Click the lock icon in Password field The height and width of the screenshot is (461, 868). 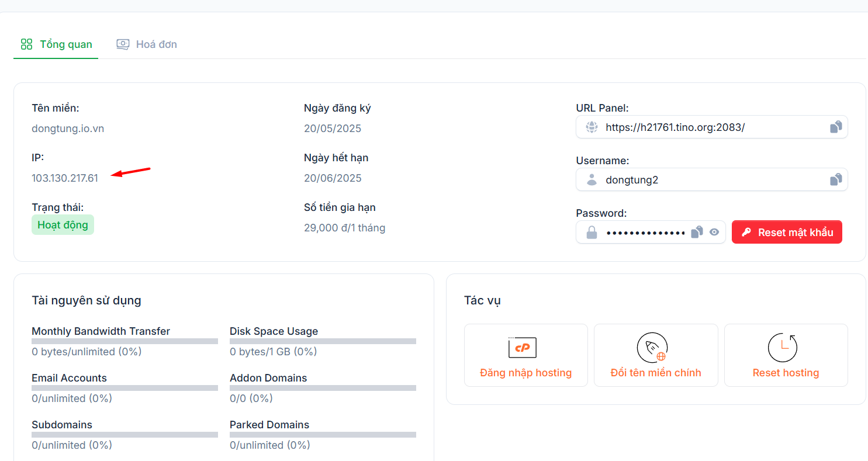tap(592, 232)
